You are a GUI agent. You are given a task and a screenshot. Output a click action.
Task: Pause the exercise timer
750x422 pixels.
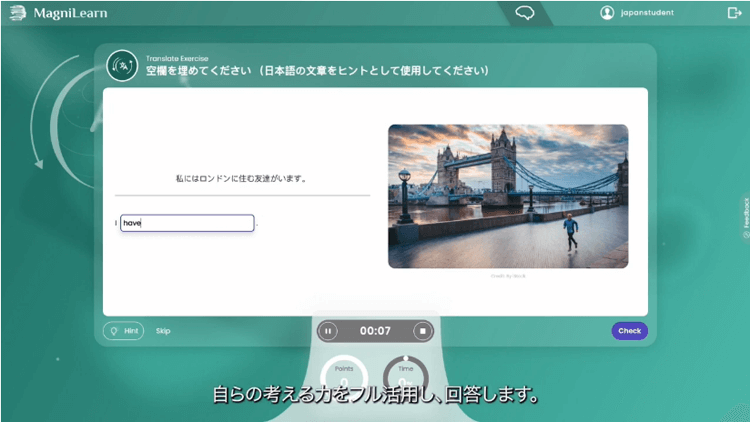pyautogui.click(x=327, y=331)
